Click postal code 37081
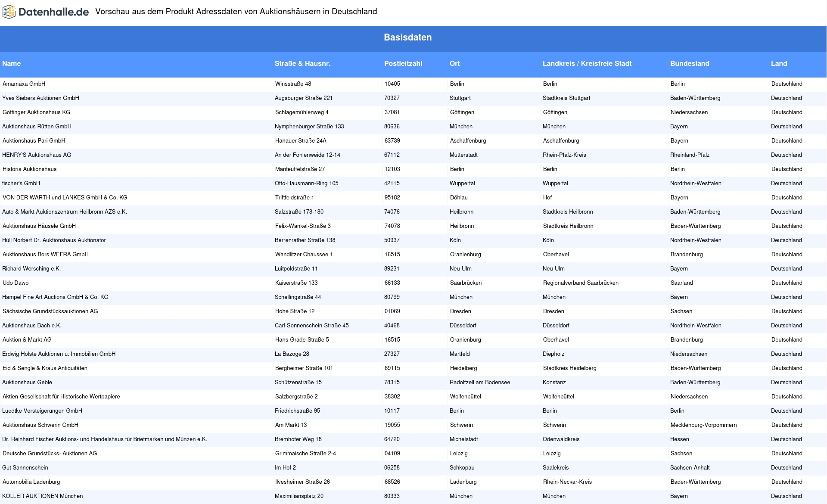This screenshot has width=827, height=504. [x=392, y=112]
